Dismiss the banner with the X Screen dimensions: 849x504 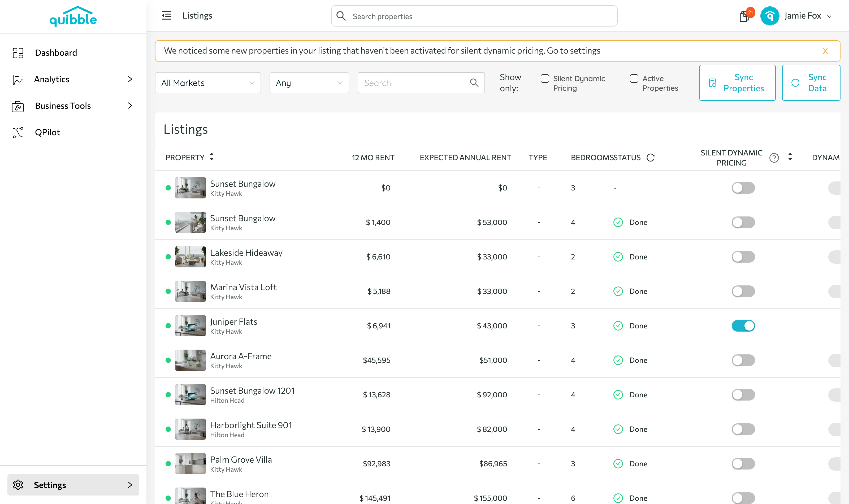click(825, 51)
